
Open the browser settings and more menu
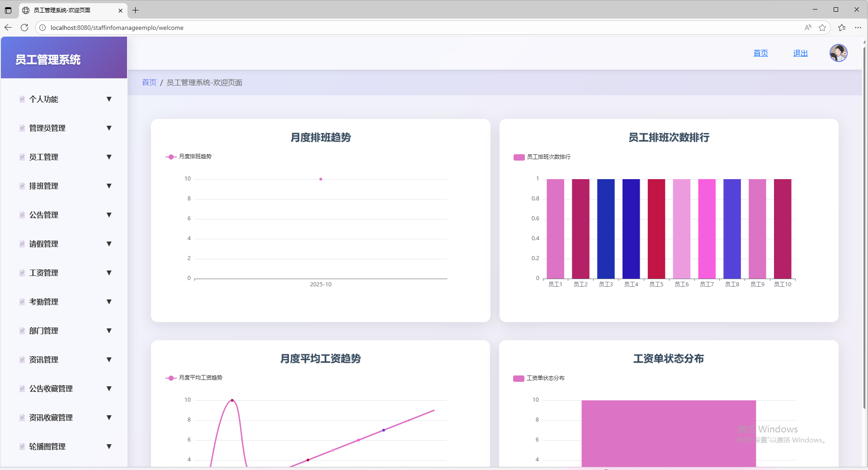click(x=858, y=28)
